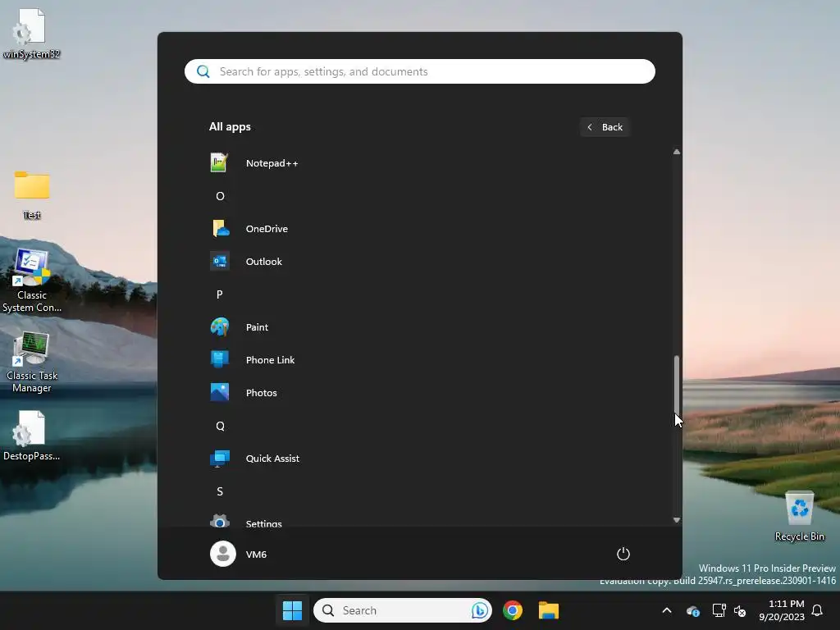The image size is (840, 630).
Task: Open the Settings gear icon
Action: click(220, 521)
